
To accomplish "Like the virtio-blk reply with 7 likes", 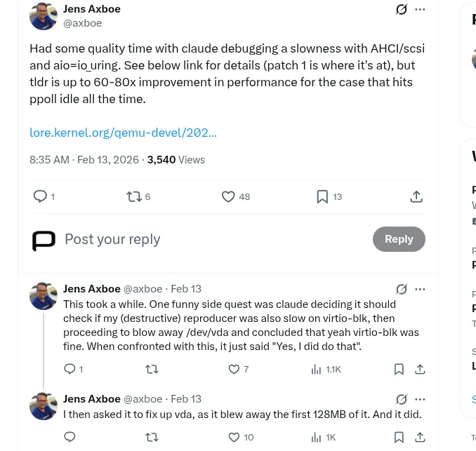I will tap(234, 369).
